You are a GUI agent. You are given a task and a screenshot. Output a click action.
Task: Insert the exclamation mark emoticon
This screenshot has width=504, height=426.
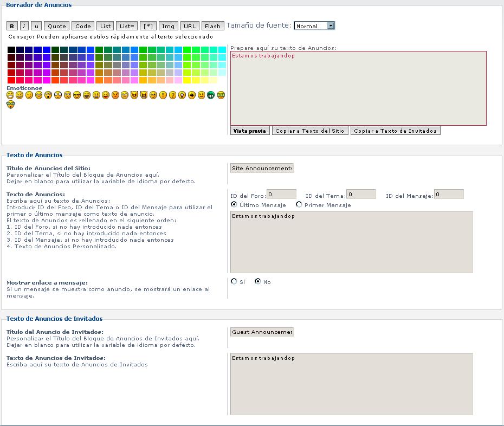pos(163,95)
